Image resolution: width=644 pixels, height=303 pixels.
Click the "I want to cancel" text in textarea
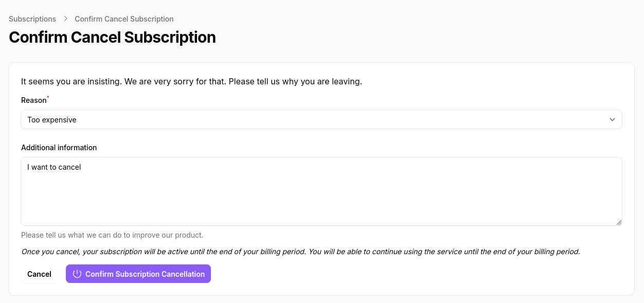[x=54, y=167]
